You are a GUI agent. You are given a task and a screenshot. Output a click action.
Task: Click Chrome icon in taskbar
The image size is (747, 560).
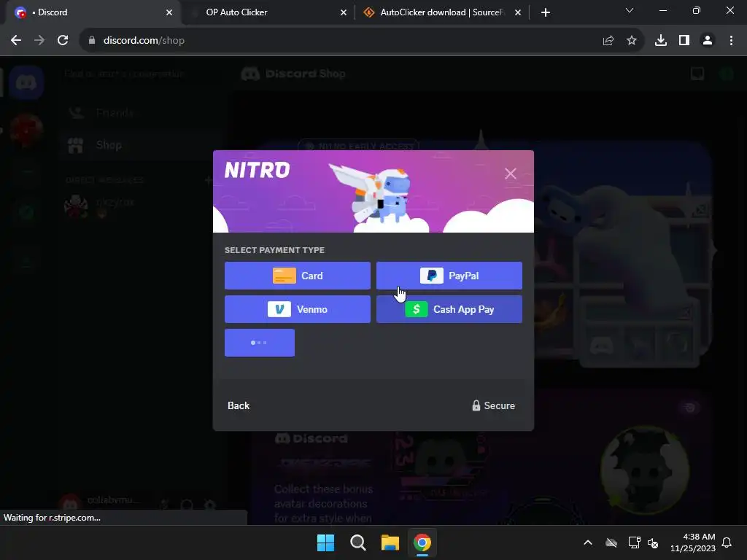click(422, 542)
